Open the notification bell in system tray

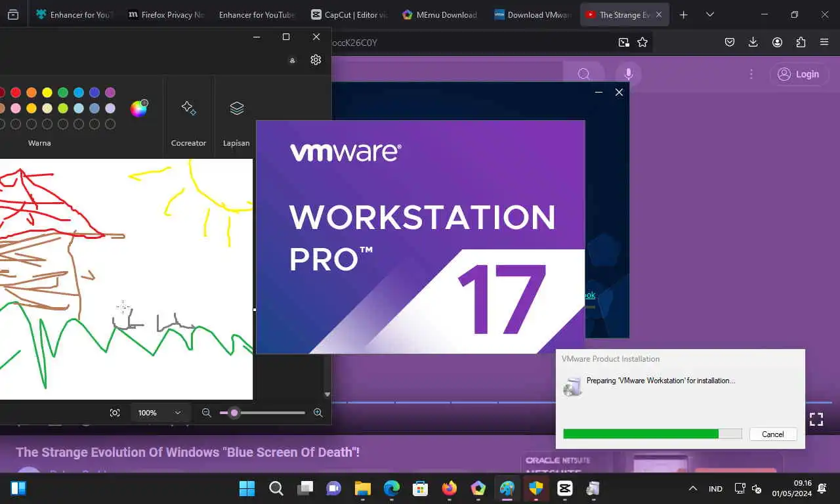823,489
